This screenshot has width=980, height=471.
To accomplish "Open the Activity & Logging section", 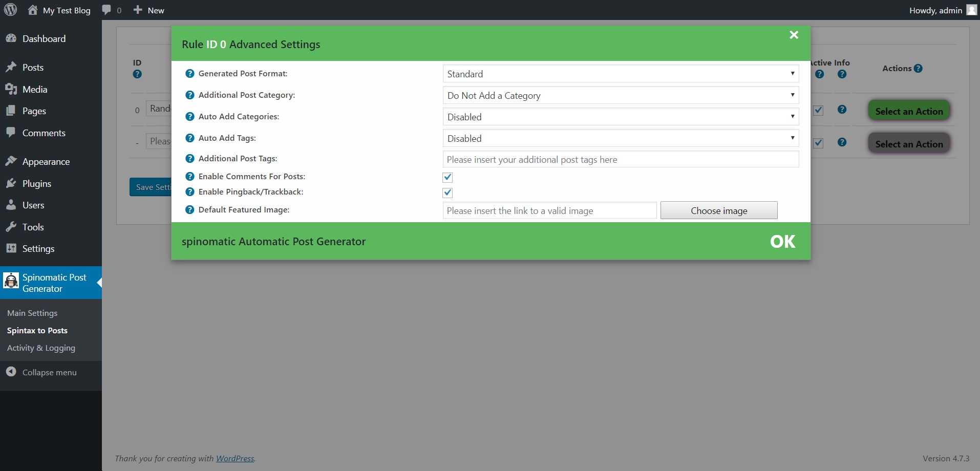I will [x=41, y=348].
